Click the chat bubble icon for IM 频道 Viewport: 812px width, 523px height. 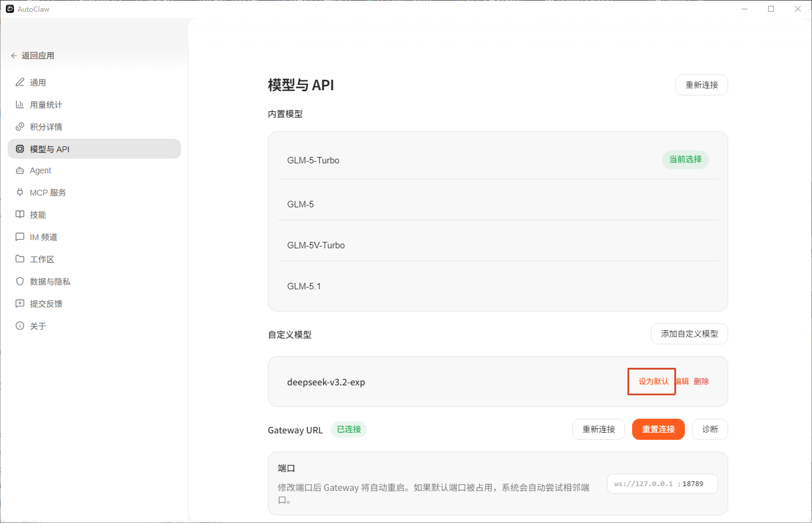20,237
